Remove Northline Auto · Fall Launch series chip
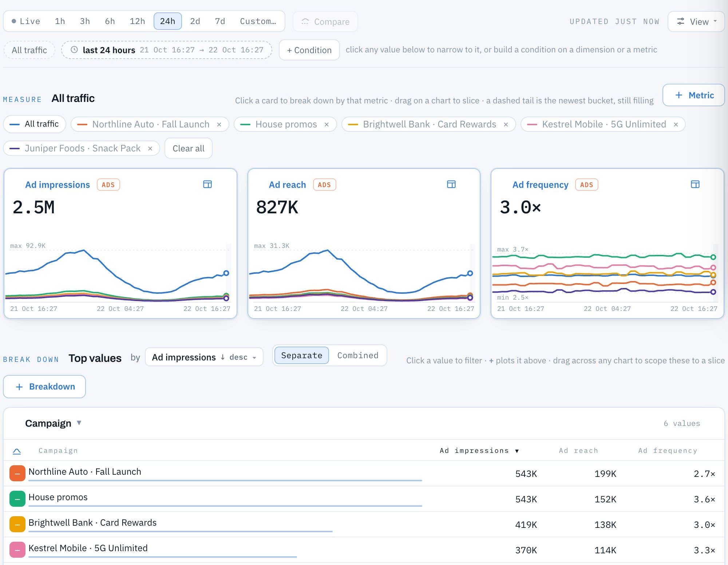 tap(219, 125)
